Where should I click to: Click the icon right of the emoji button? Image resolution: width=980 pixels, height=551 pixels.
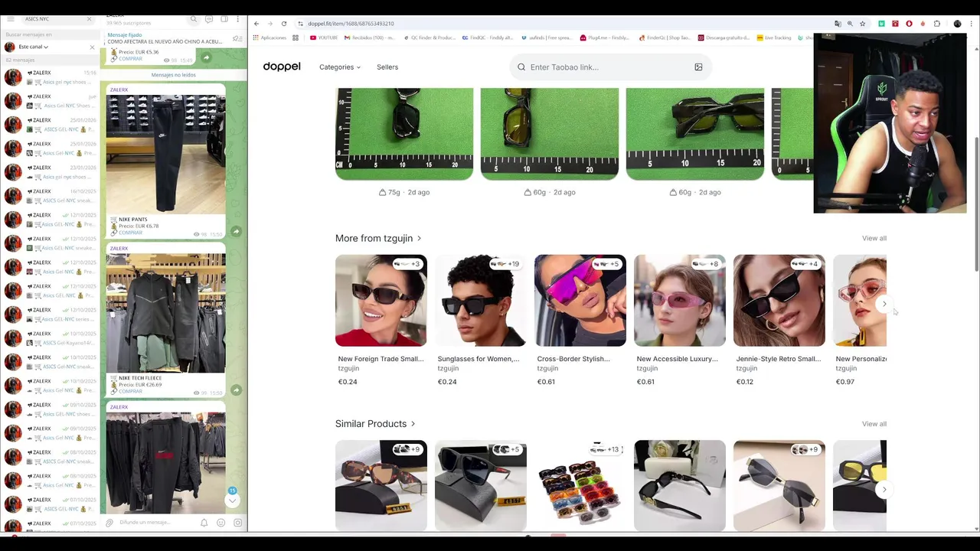tap(237, 523)
